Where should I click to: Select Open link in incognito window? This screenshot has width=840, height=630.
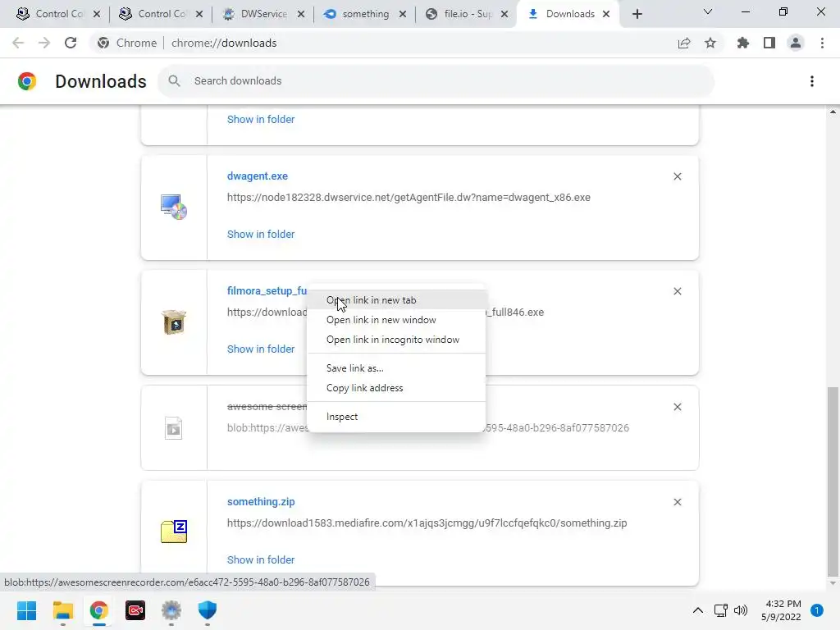click(396, 340)
